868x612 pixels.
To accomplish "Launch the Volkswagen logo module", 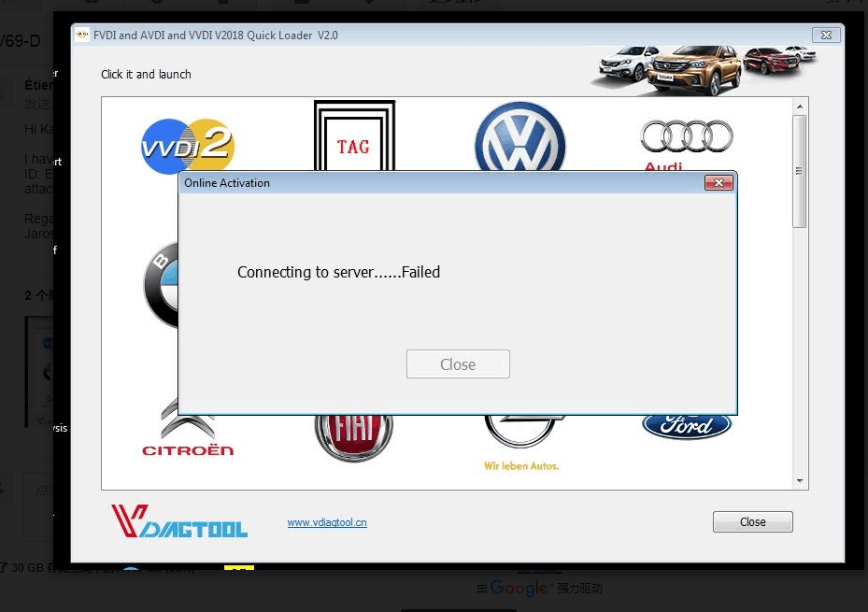I will tap(519, 136).
